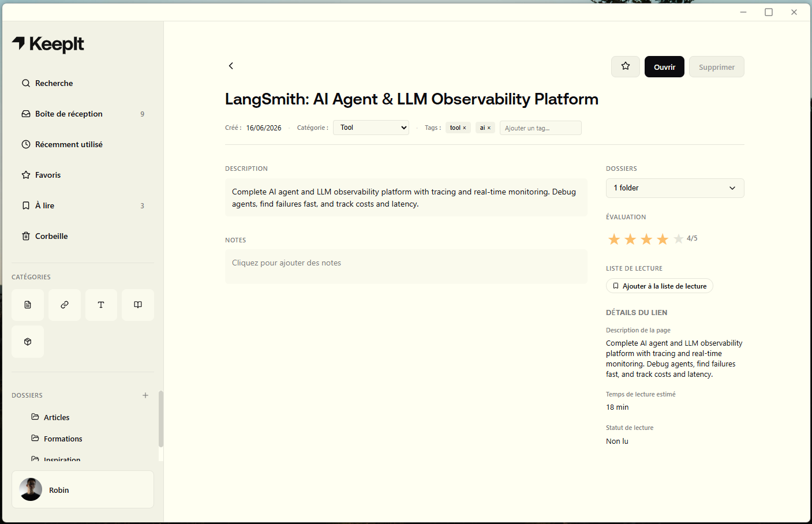Add link to reading list
The width and height of the screenshot is (812, 524).
pyautogui.click(x=660, y=286)
